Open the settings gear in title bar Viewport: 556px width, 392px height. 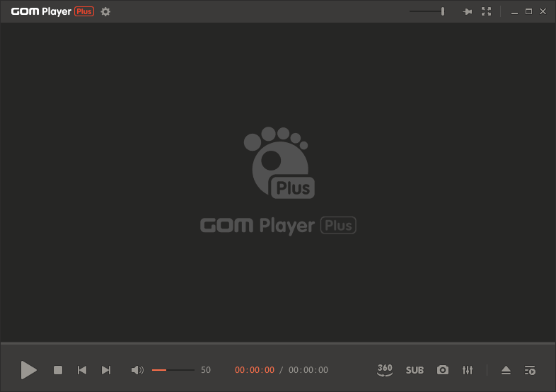[105, 12]
